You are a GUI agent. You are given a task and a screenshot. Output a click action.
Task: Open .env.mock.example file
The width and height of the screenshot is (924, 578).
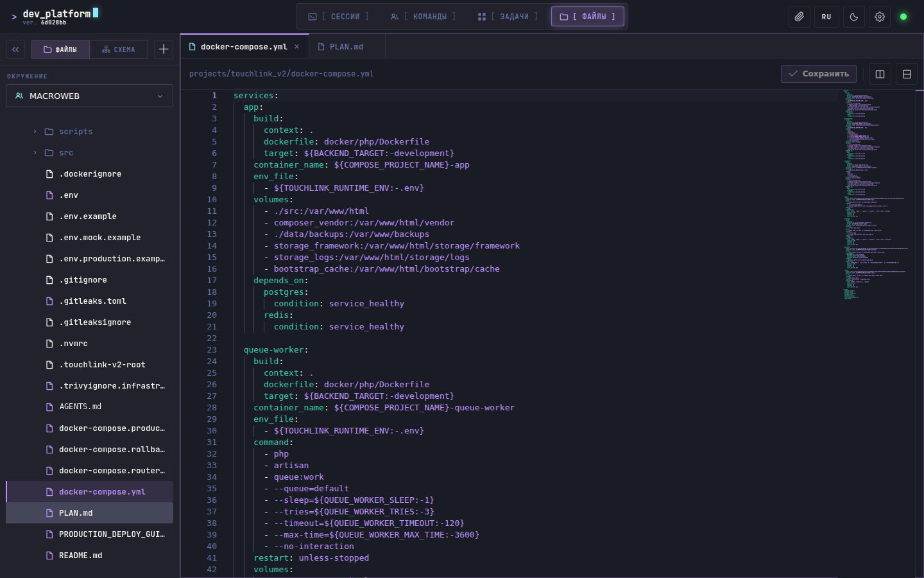(x=89, y=238)
